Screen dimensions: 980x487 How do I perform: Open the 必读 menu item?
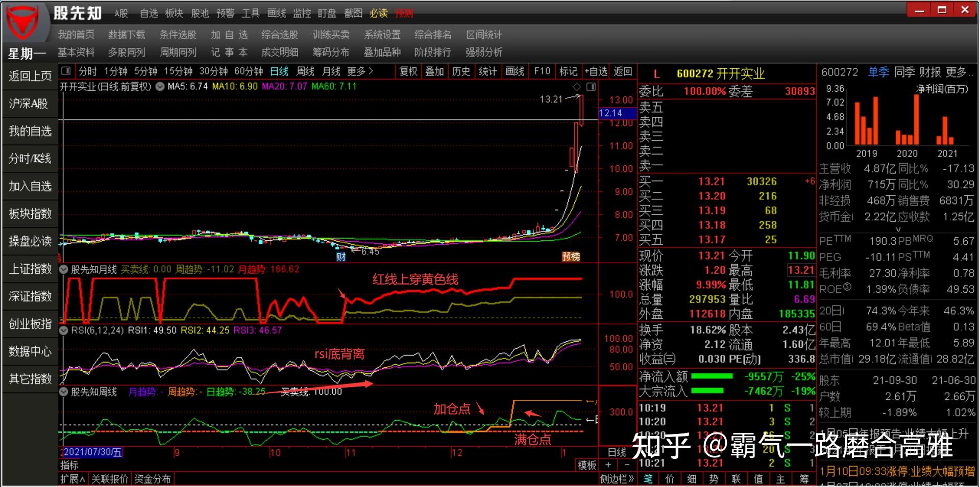point(378,14)
